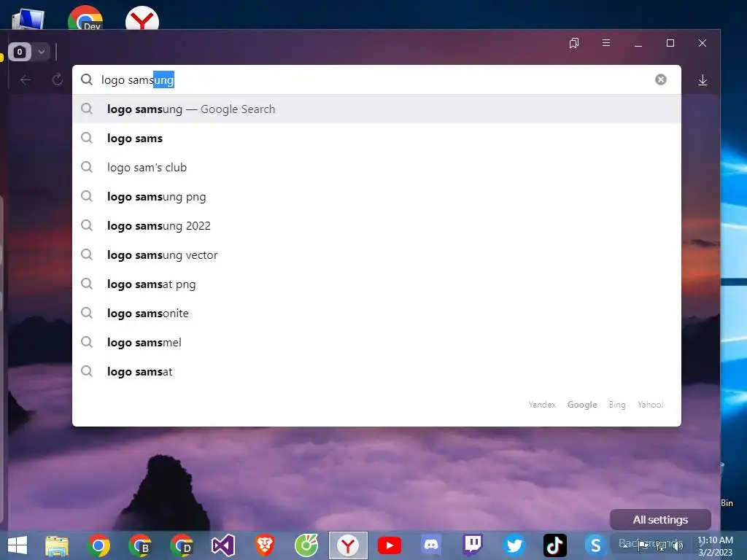Open the volume icon in system tray
Image resolution: width=747 pixels, height=560 pixels.
[x=678, y=545]
